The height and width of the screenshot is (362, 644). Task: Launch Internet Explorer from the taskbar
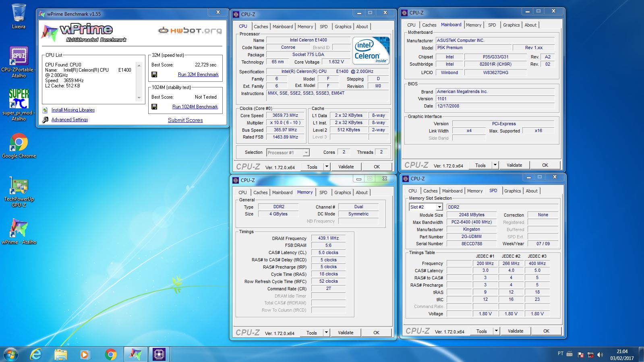click(36, 354)
